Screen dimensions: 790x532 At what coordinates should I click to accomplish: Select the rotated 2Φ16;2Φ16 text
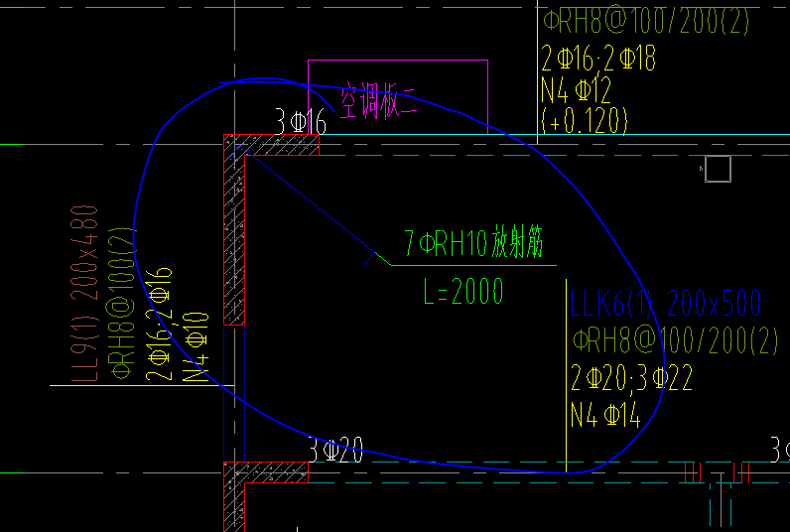(159, 324)
